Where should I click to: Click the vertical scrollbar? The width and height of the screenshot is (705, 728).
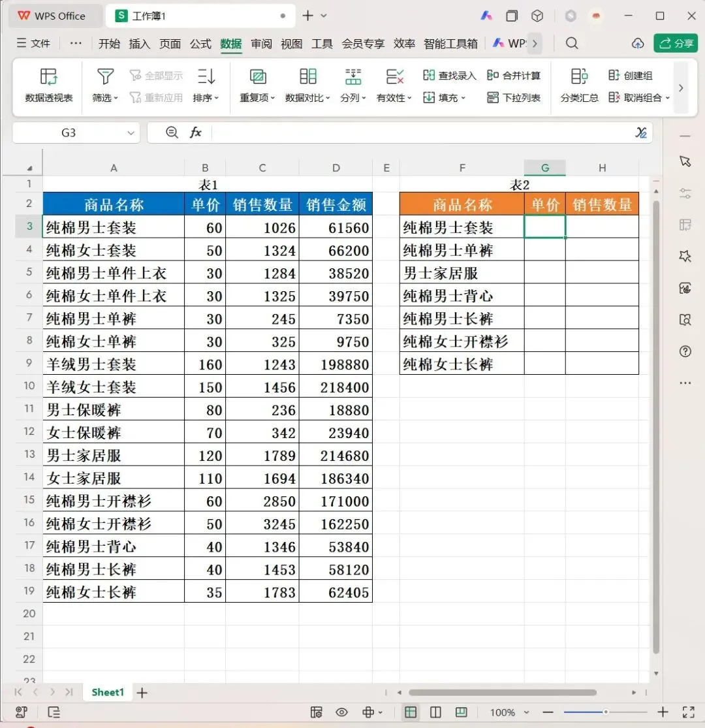[656, 427]
